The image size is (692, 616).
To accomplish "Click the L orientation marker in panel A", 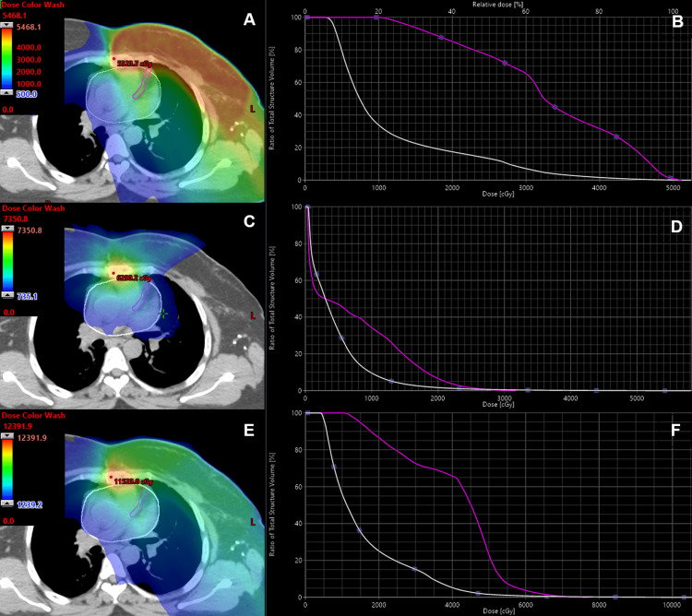I will click(x=253, y=109).
